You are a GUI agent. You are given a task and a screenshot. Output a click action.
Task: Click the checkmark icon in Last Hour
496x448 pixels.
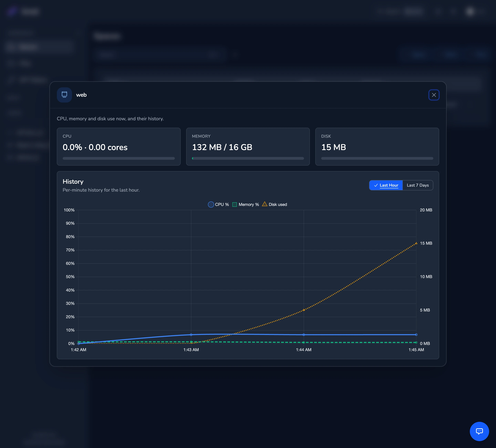point(376,185)
